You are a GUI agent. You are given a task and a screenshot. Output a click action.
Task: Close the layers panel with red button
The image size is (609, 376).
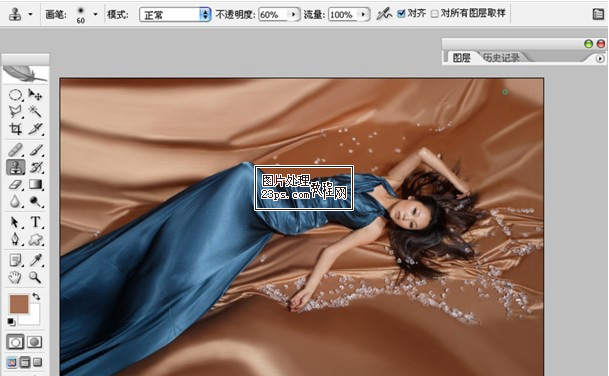(600, 44)
